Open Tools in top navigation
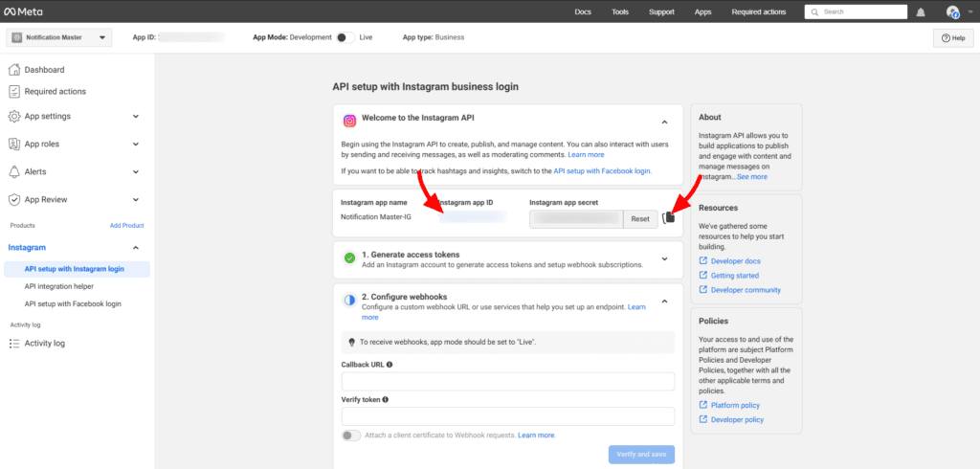The width and height of the screenshot is (980, 469). click(620, 11)
